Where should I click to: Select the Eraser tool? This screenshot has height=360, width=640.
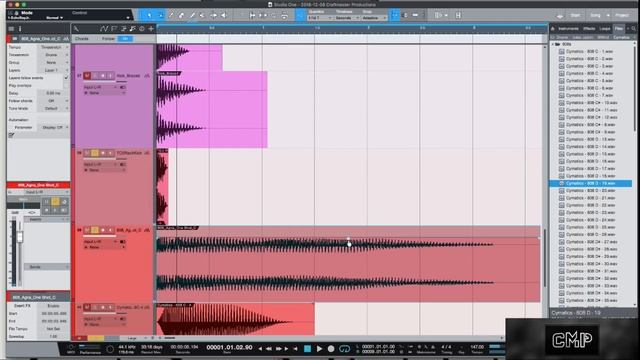point(182,16)
